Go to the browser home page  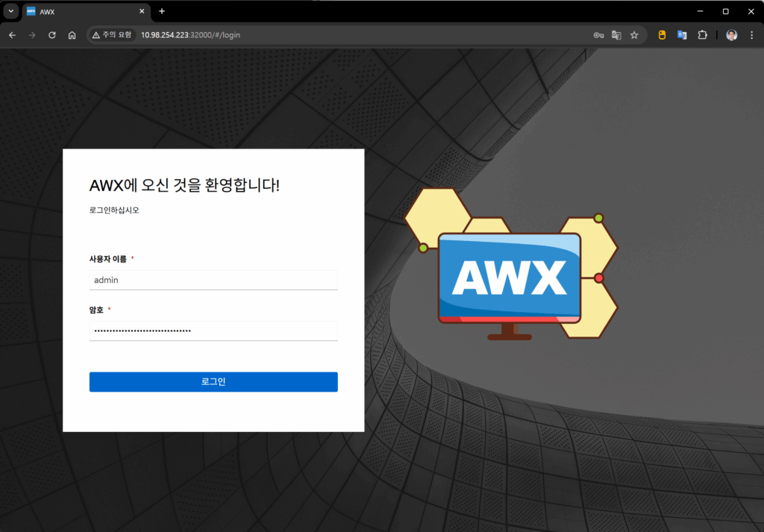[72, 35]
